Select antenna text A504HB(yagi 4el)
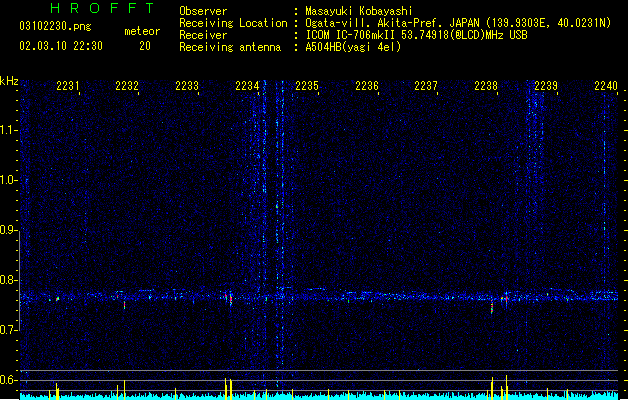This screenshot has width=629, height=400. (x=353, y=47)
